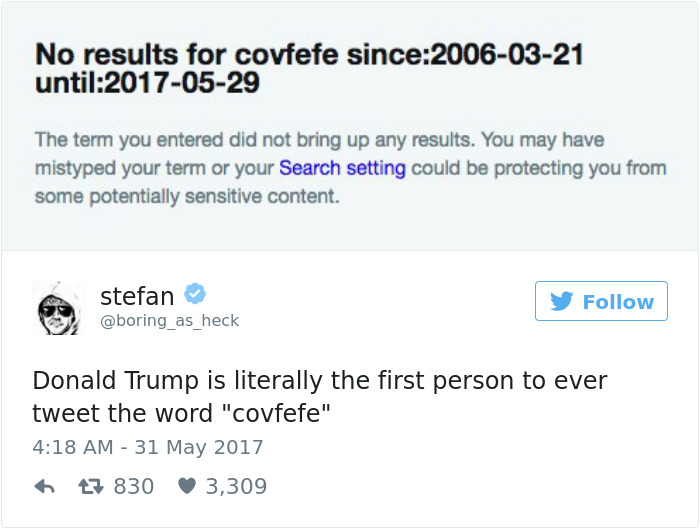Image resolution: width=700 pixels, height=529 pixels.
Task: Click the Twitter bird icon in Follow button
Action: coord(564,302)
